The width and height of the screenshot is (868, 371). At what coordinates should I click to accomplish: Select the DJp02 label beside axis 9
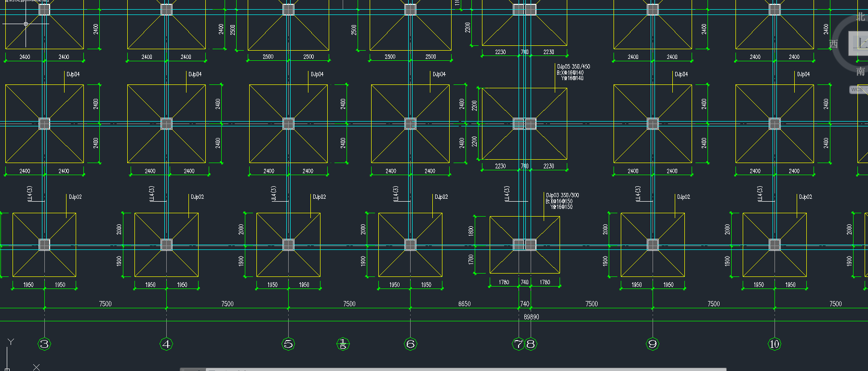pos(683,197)
